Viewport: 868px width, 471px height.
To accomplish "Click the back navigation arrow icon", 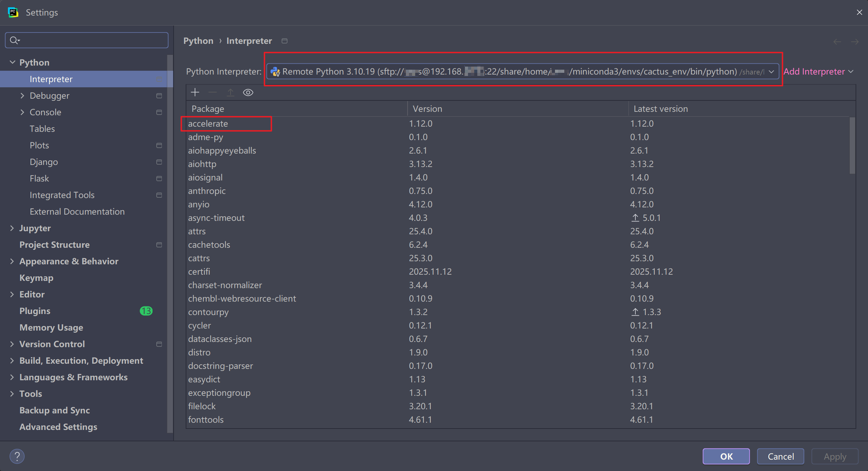I will [x=837, y=42].
